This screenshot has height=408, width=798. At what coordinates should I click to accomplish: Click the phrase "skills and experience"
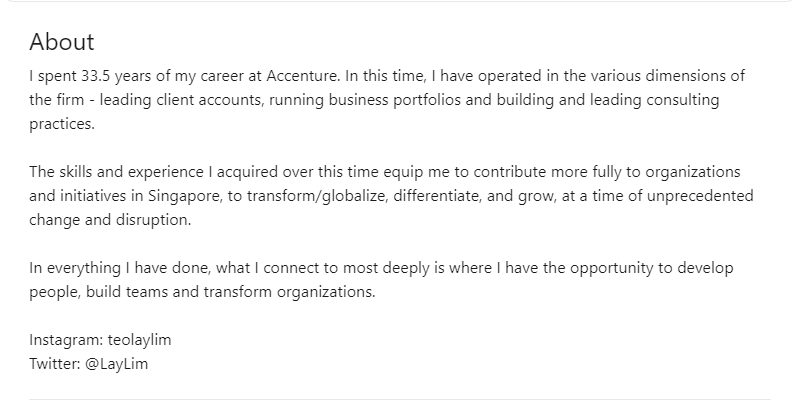coord(134,172)
